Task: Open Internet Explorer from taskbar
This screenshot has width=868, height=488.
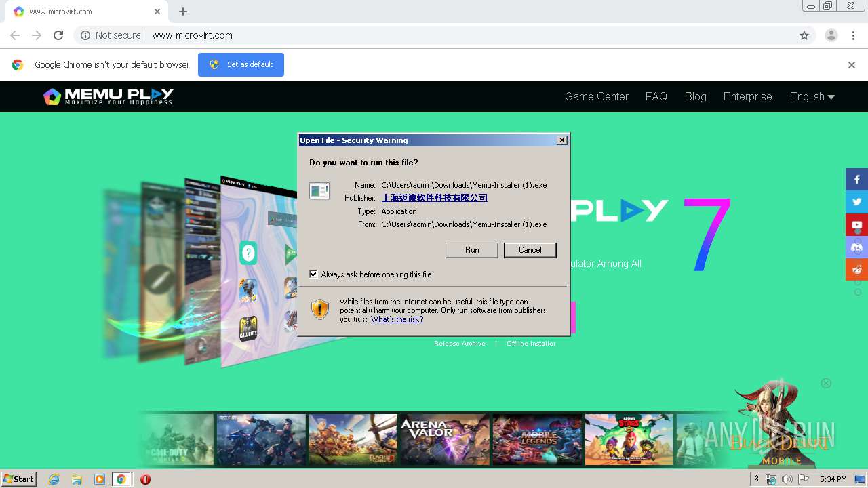Action: coord(54,479)
